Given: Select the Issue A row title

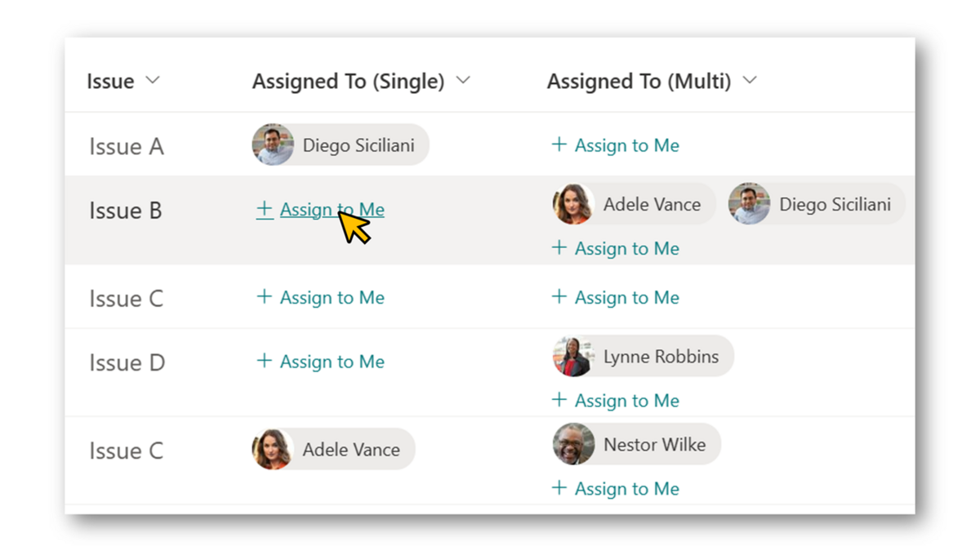Looking at the screenshot, I should click(x=127, y=147).
